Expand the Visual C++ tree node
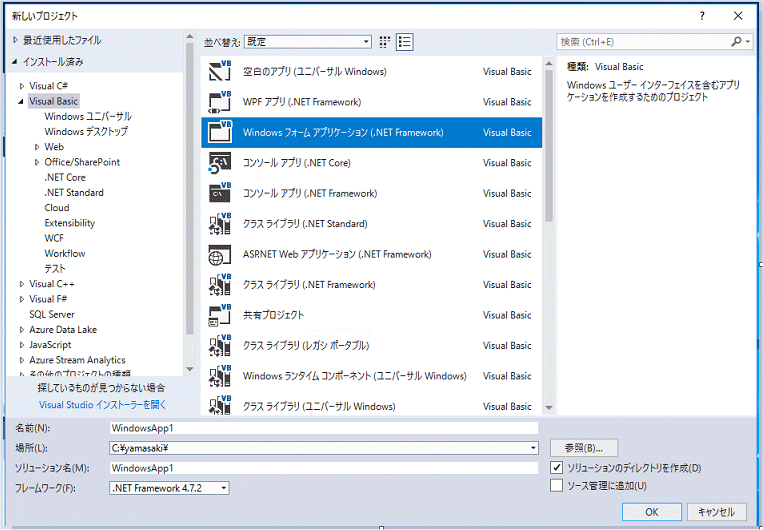 point(21,284)
